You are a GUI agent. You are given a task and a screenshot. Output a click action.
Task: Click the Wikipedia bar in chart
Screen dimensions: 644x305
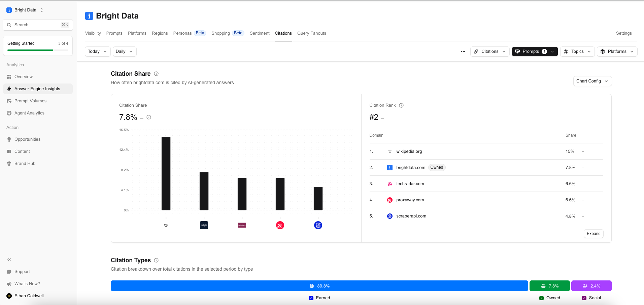[x=166, y=174]
